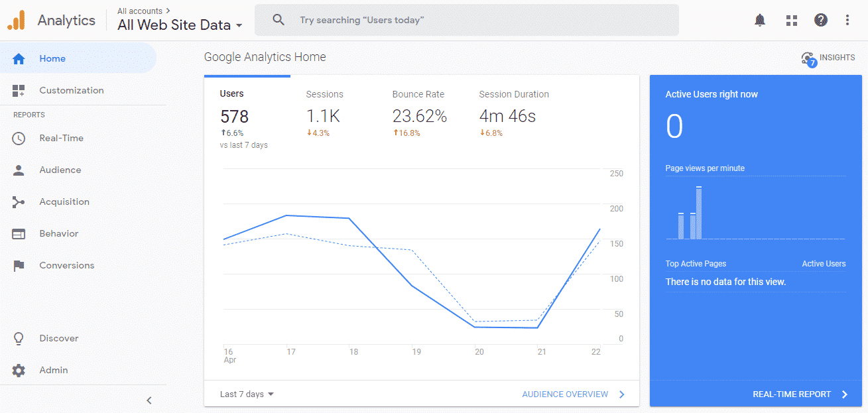Open the Insights icon with badge 7
The image size is (868, 413).
point(808,59)
